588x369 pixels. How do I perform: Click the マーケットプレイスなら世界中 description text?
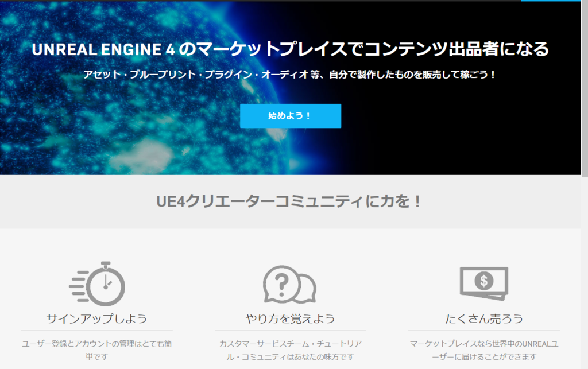point(484,350)
